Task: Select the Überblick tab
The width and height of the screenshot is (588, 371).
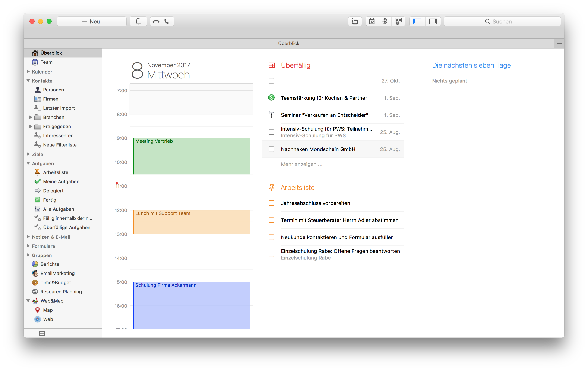Action: pyautogui.click(x=289, y=43)
